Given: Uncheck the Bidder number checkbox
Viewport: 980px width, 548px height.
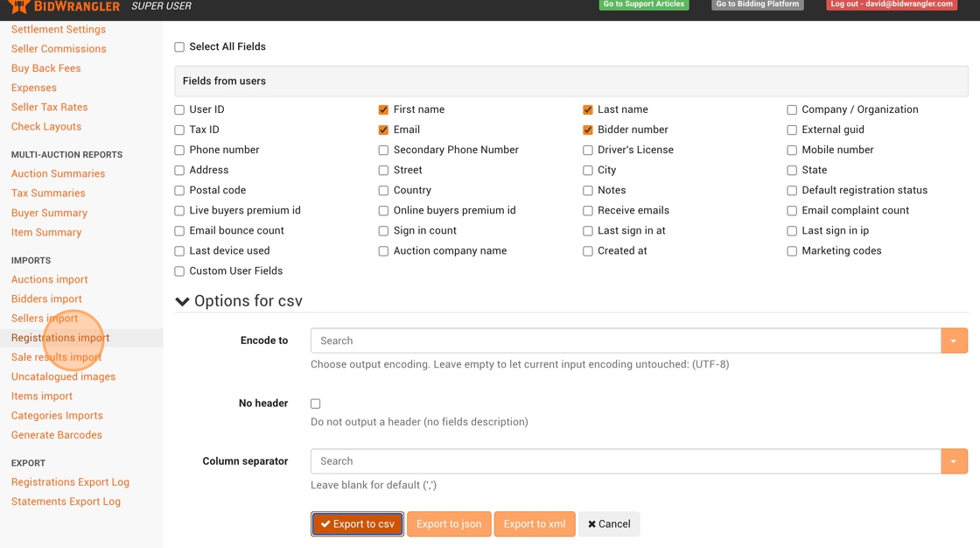Looking at the screenshot, I should pos(588,130).
